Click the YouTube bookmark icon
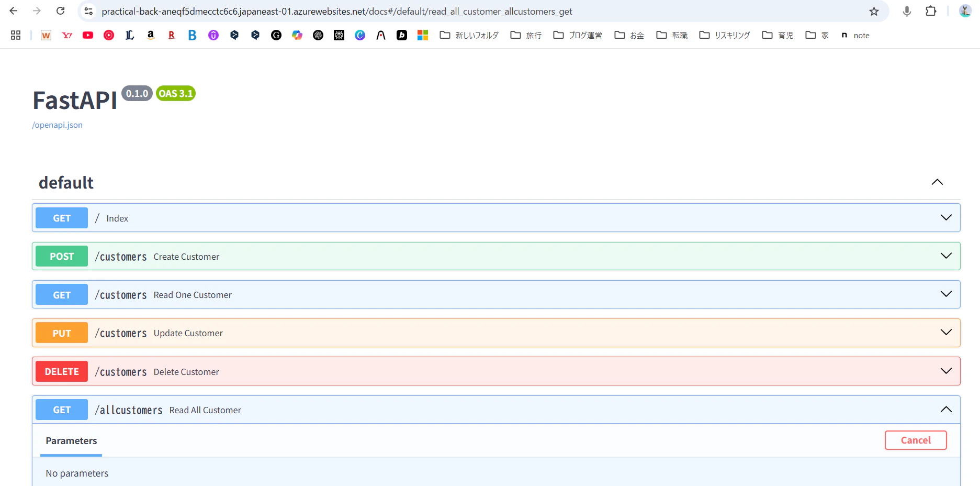 click(88, 35)
